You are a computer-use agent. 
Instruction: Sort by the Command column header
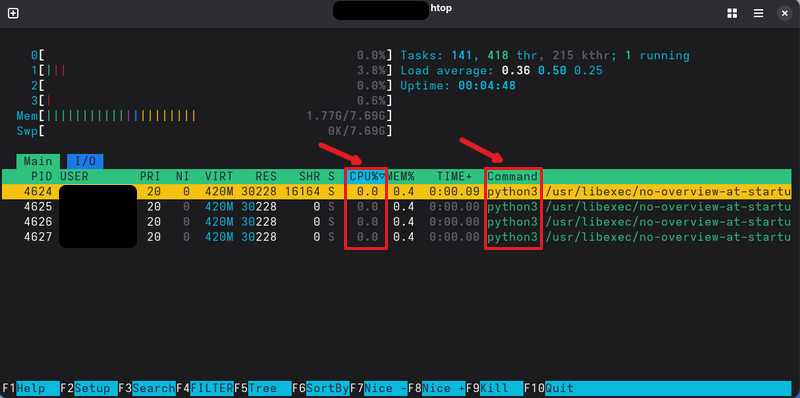(512, 177)
